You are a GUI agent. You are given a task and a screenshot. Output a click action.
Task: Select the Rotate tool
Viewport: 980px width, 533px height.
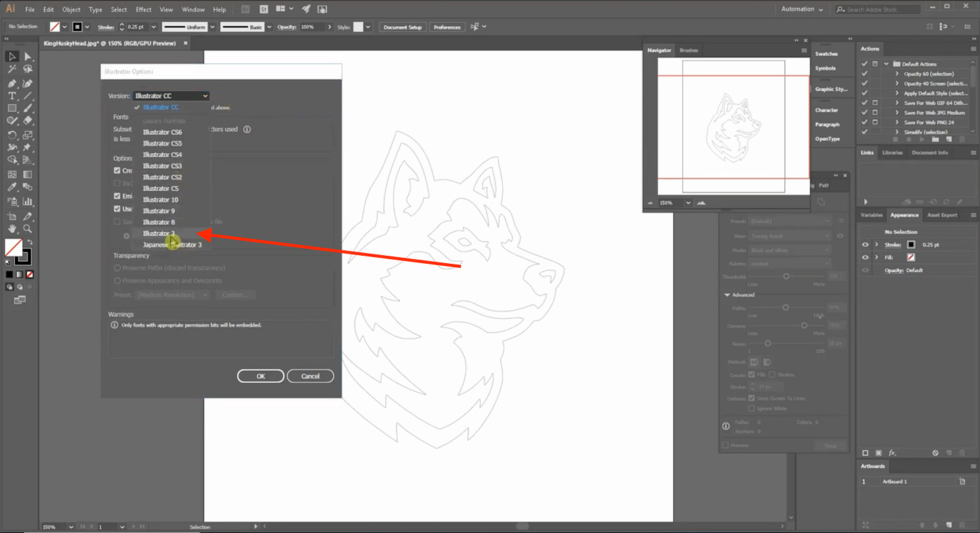pos(12,135)
